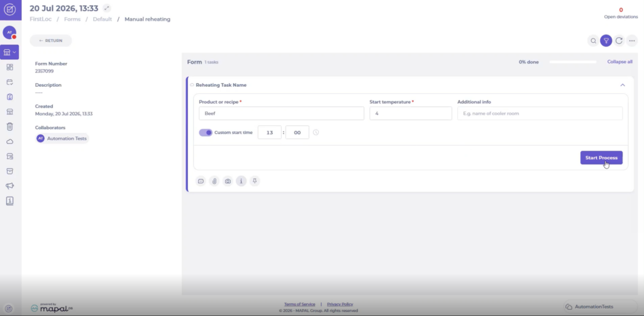Add a photo with the camera icon

[228, 181]
